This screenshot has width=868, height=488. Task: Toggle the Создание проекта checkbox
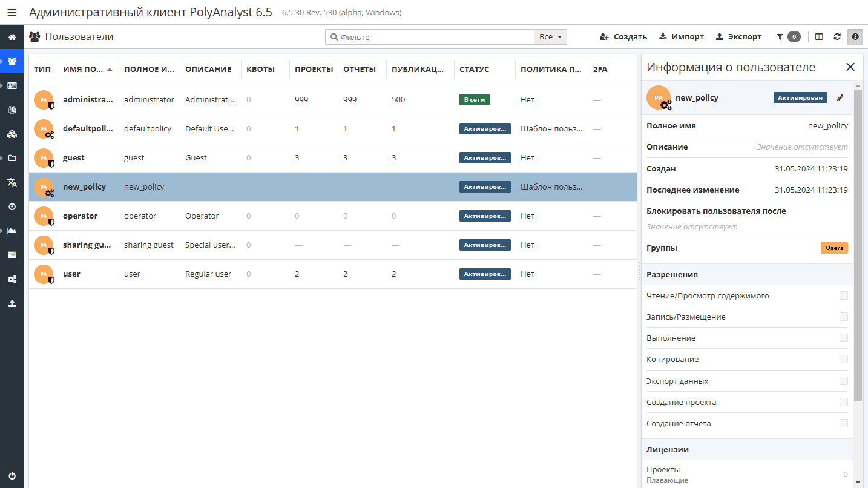point(844,402)
